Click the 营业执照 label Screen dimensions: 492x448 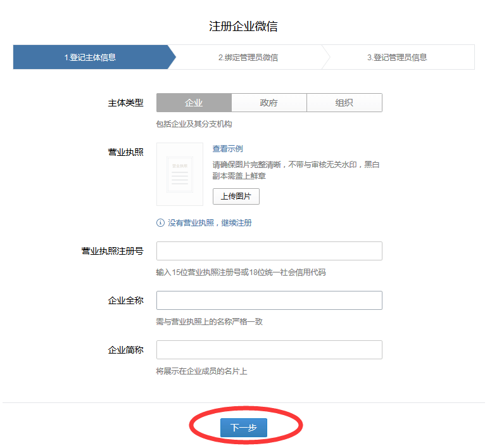coord(125,152)
